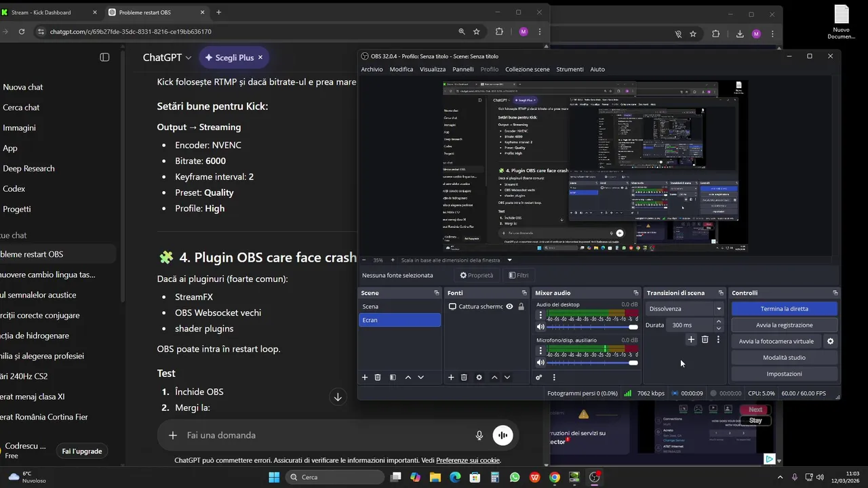Open scene filters icon in Scene panel
The width and height of the screenshot is (868, 488).
pyautogui.click(x=393, y=378)
